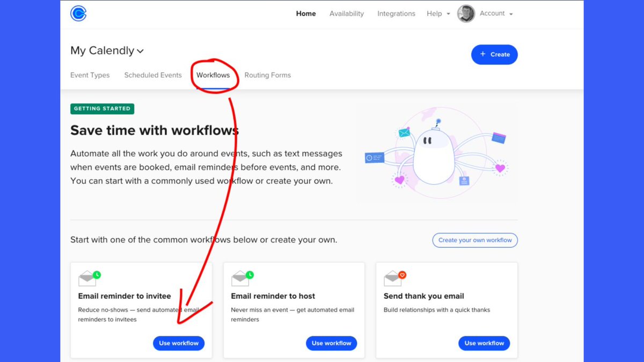Use workflow for Send thank you email
The image size is (644, 362).
[x=484, y=343]
